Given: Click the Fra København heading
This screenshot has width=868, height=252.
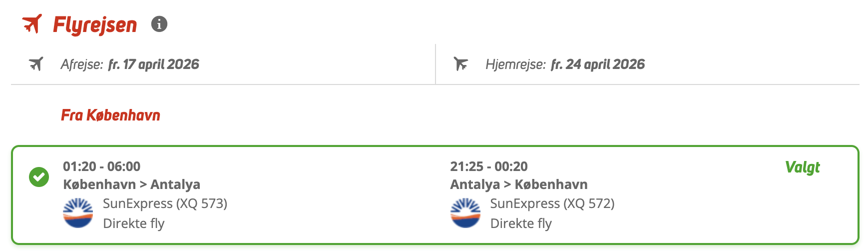Looking at the screenshot, I should (x=110, y=115).
